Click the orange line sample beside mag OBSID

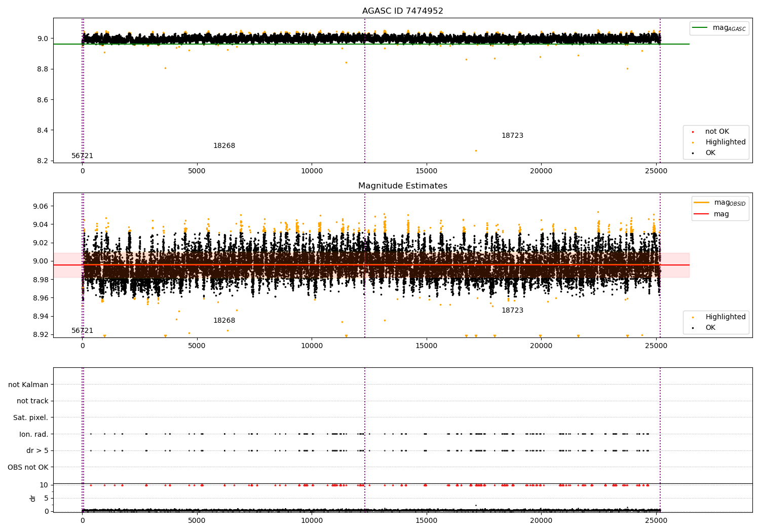click(702, 203)
